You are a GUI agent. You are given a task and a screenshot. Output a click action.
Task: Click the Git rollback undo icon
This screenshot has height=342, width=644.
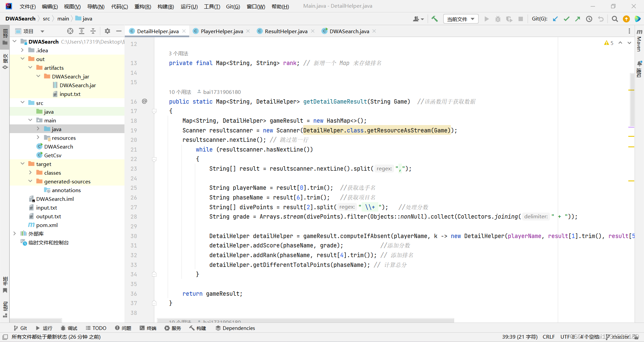(601, 19)
